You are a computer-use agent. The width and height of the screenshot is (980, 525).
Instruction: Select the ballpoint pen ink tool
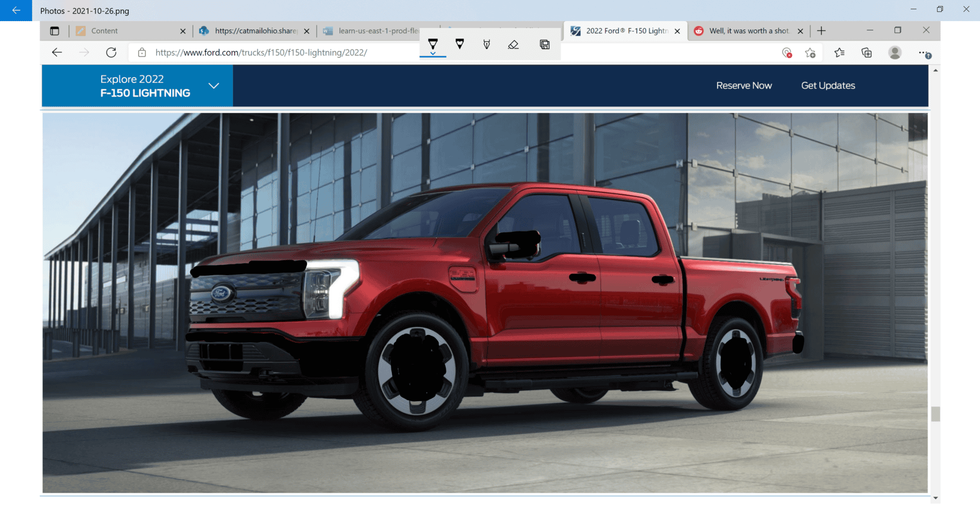[x=433, y=45]
